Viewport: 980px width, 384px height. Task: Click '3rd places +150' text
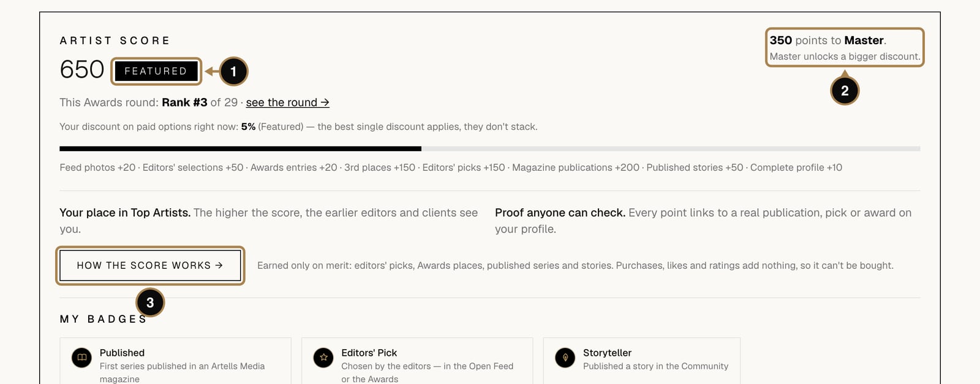[x=380, y=167]
